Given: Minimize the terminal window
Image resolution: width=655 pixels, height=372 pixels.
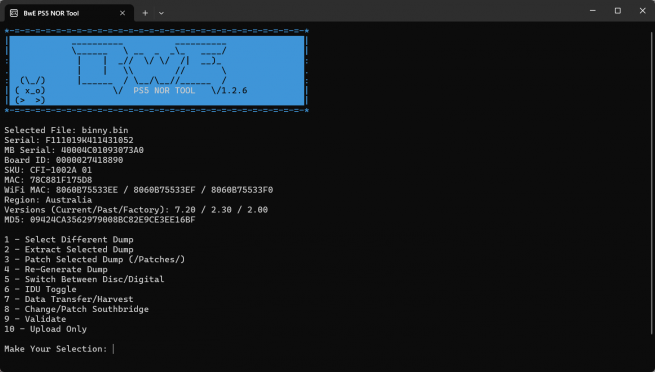Looking at the screenshot, I should coord(593,11).
